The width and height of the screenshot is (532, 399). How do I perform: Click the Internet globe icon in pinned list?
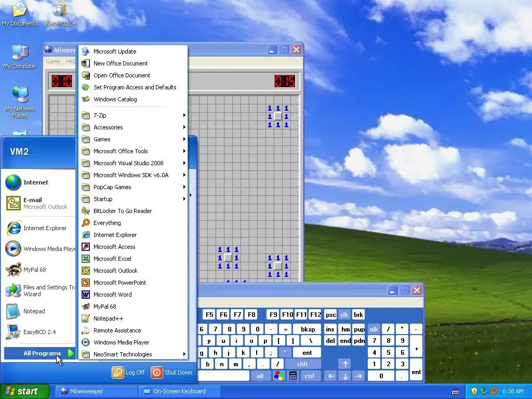(13, 182)
